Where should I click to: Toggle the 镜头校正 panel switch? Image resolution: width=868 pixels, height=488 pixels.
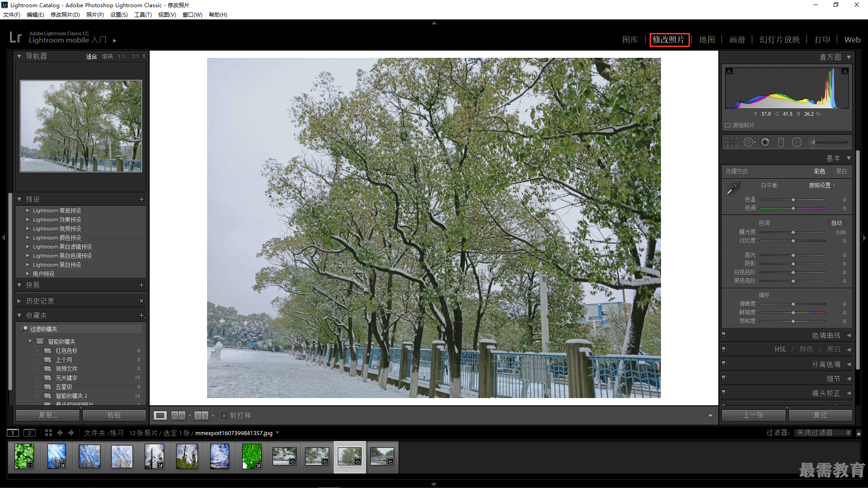coord(724,393)
